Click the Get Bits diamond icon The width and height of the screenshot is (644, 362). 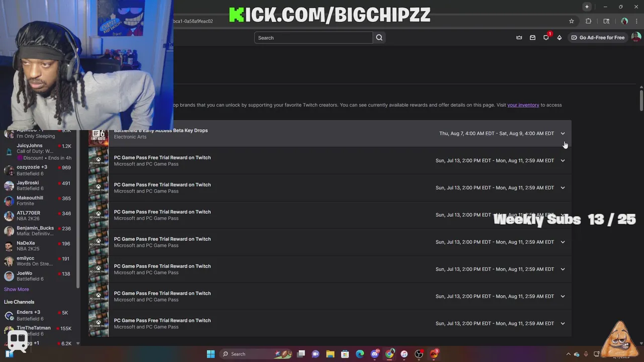(x=559, y=38)
